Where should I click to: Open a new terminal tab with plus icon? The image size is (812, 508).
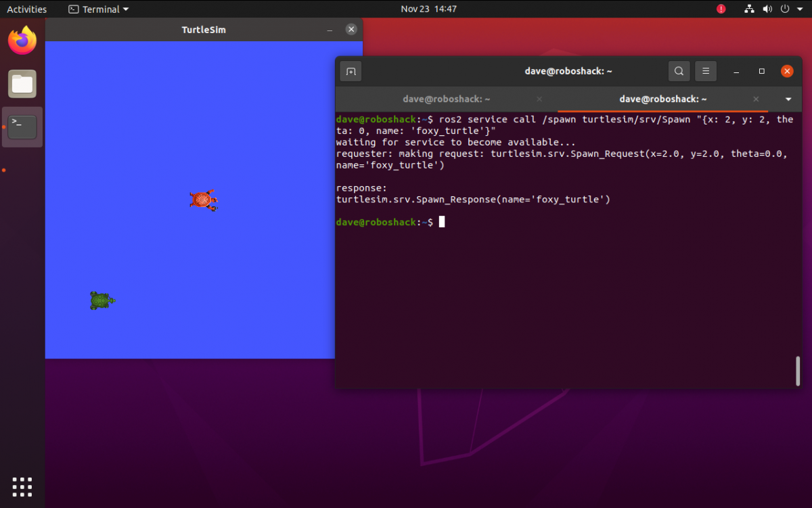pos(351,71)
